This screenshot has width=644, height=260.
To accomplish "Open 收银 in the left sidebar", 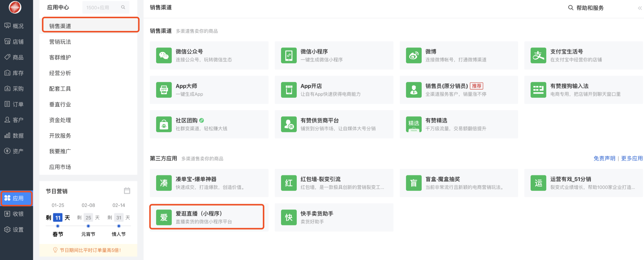I will click(x=14, y=214).
